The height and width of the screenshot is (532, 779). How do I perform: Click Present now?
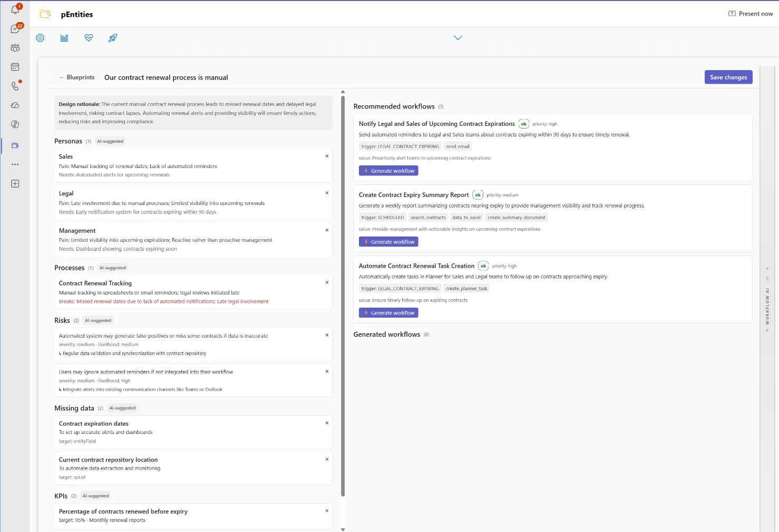[x=751, y=14]
